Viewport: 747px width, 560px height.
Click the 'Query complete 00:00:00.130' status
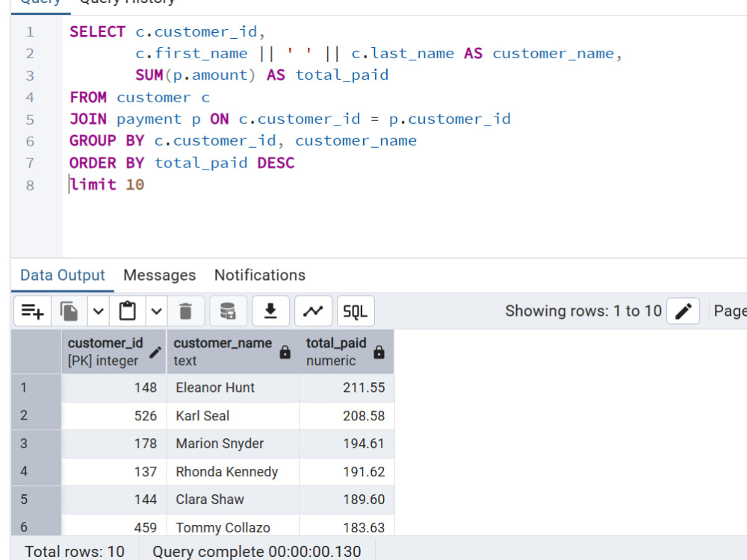click(x=256, y=552)
